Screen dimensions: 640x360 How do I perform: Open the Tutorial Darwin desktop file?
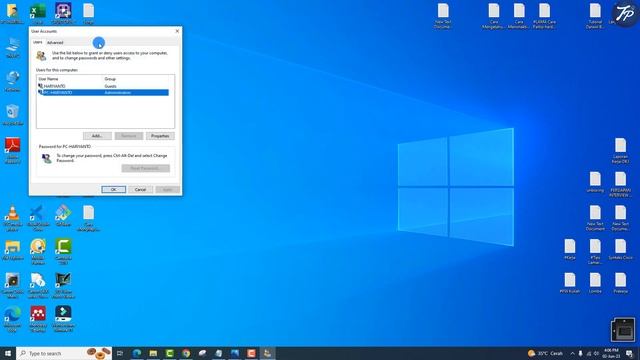click(595, 16)
